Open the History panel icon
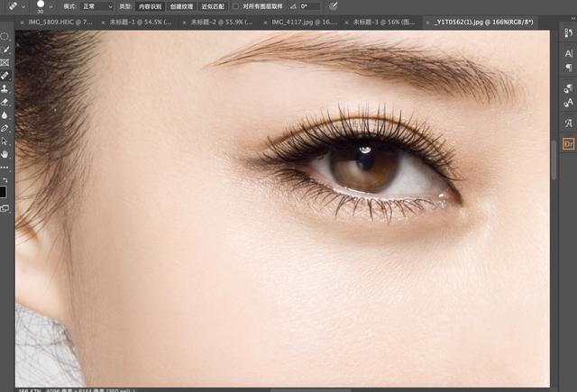577x392 pixels. click(x=569, y=33)
